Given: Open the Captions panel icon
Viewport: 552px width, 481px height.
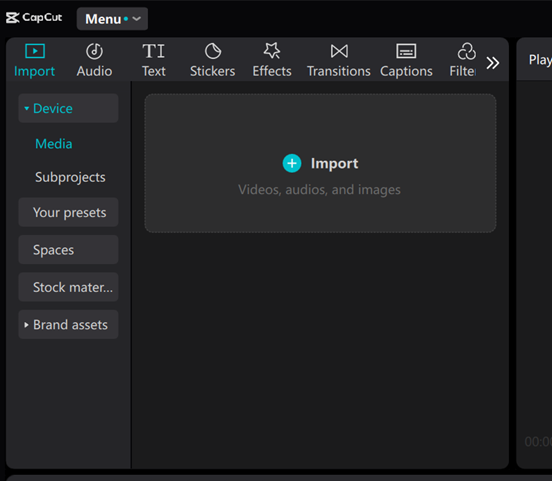Looking at the screenshot, I should tap(406, 51).
